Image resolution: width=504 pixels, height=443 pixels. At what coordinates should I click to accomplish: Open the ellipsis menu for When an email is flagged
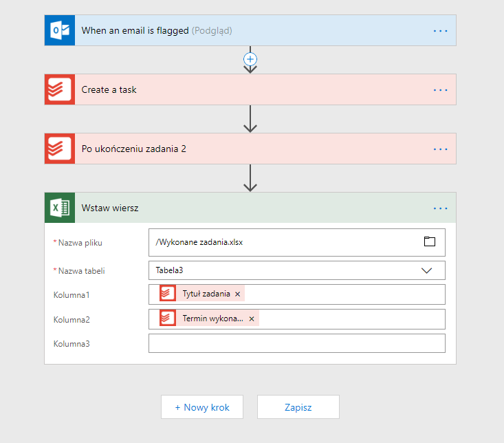[x=440, y=31]
